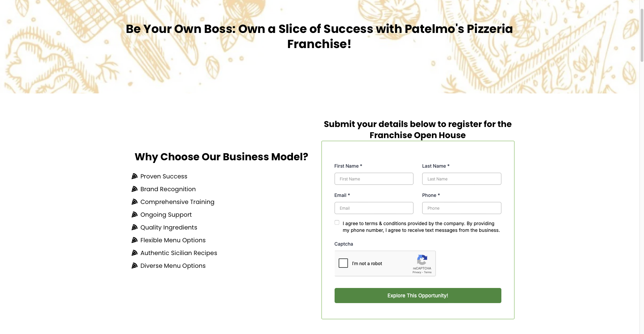Click the pizza icon beside Comprehensive Training
The height and width of the screenshot is (334, 644).
tap(135, 202)
